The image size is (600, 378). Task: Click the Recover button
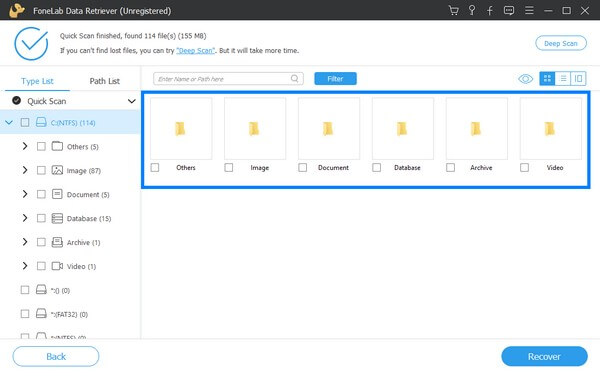click(544, 356)
